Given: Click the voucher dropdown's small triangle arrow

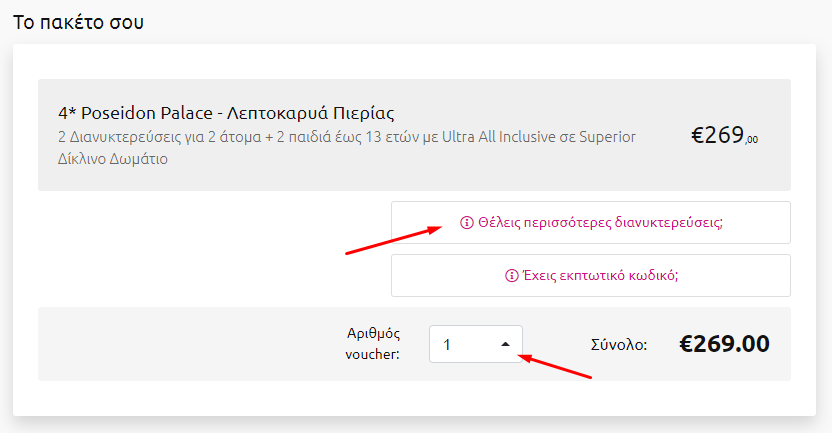Looking at the screenshot, I should (505, 344).
